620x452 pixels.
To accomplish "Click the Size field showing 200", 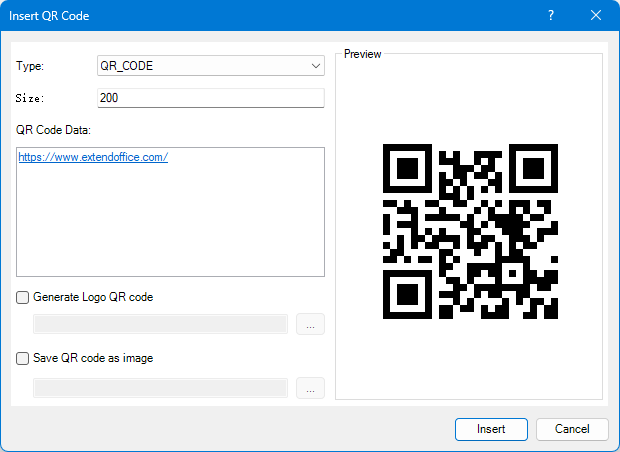I will click(210, 98).
